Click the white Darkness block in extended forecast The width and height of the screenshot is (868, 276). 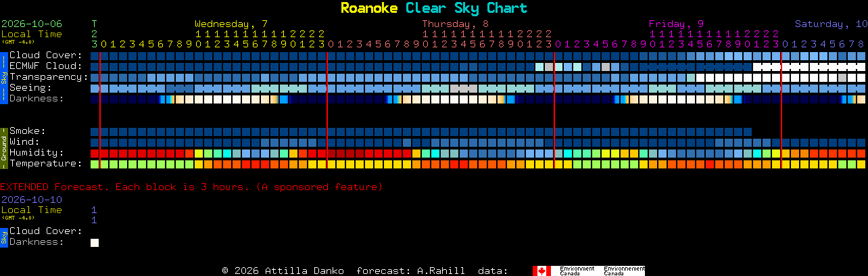pyautogui.click(x=95, y=242)
